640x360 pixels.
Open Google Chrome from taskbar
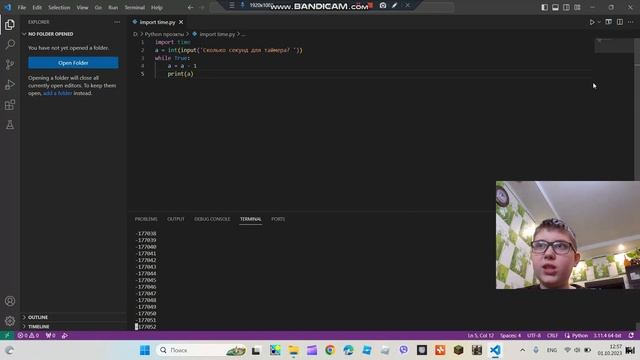click(x=330, y=350)
